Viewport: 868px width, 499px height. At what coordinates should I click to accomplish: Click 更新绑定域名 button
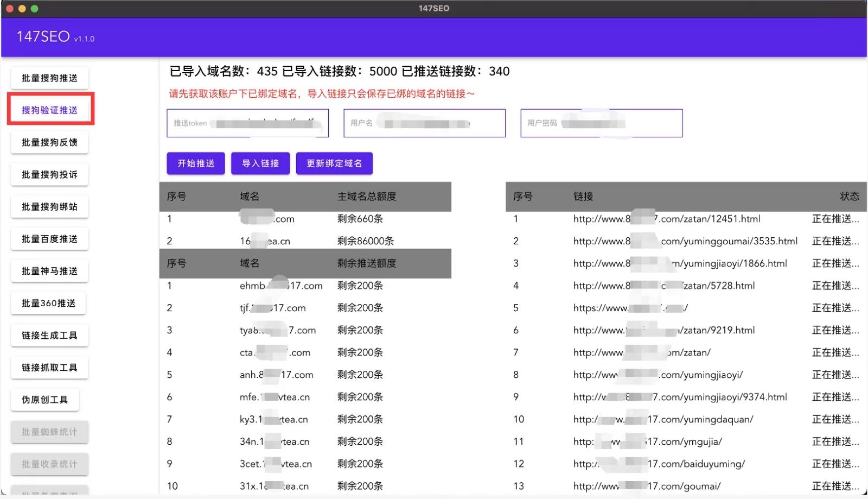pyautogui.click(x=334, y=163)
